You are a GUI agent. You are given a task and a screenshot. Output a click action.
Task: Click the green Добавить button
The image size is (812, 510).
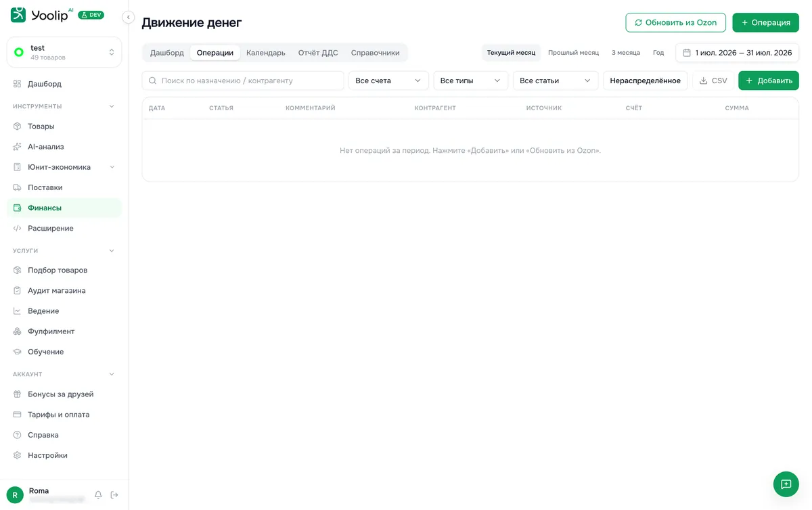tap(768, 80)
